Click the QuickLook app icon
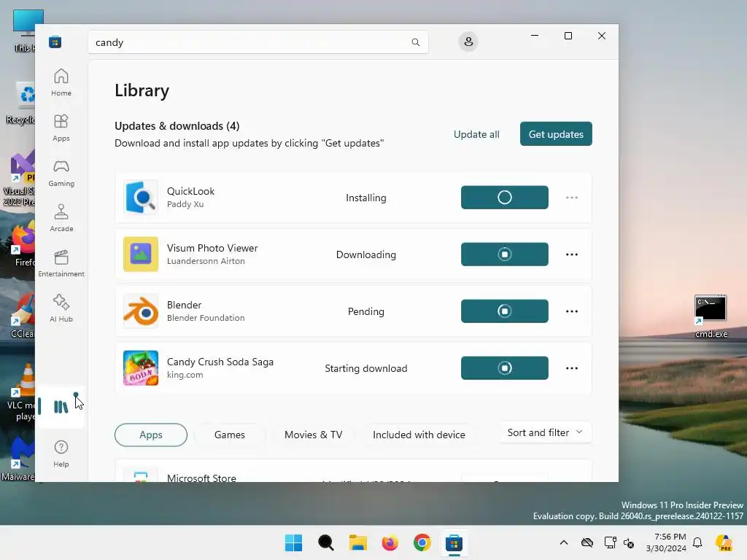Viewport: 747px width, 560px height. 141,197
